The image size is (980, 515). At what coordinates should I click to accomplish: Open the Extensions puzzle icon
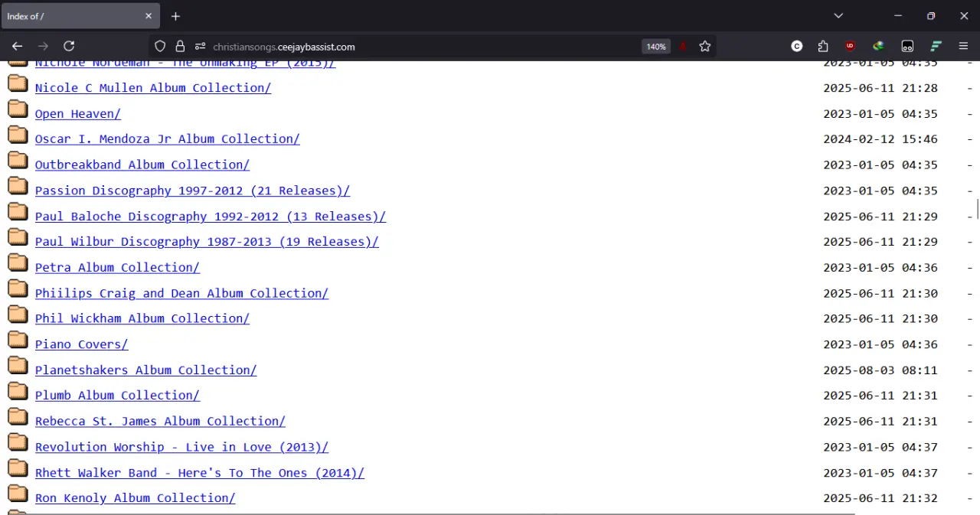pos(823,46)
